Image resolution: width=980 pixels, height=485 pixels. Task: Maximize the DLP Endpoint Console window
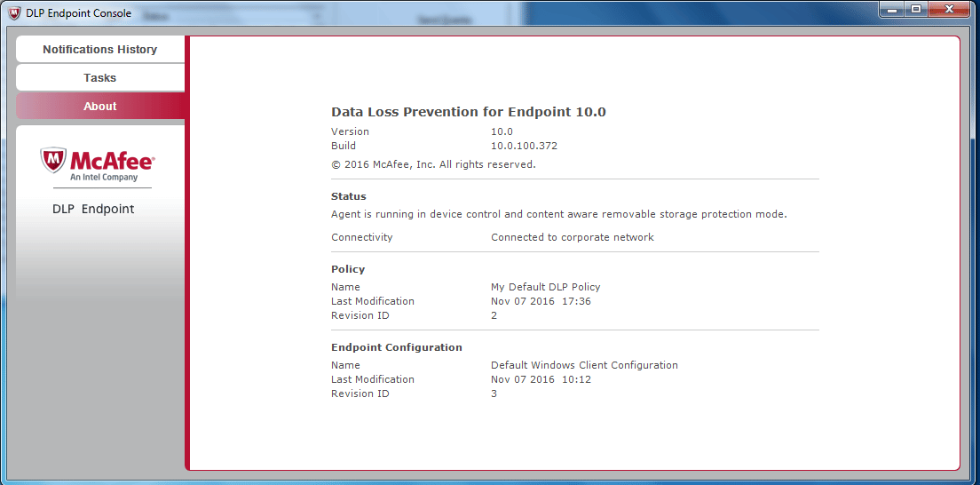tap(915, 10)
